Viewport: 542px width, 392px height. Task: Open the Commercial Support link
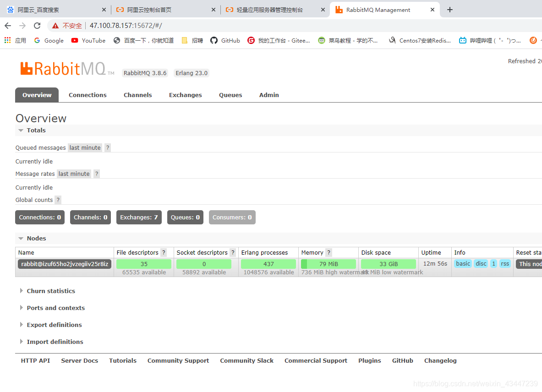click(x=316, y=360)
